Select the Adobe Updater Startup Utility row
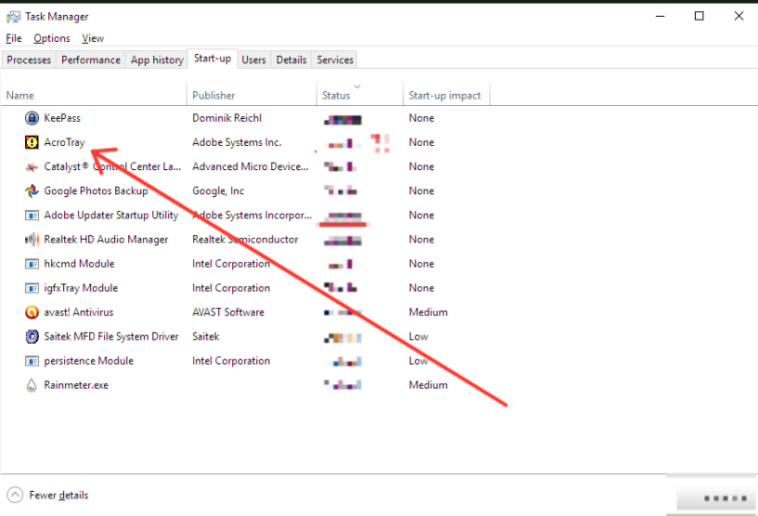This screenshot has height=516, width=758. point(110,215)
